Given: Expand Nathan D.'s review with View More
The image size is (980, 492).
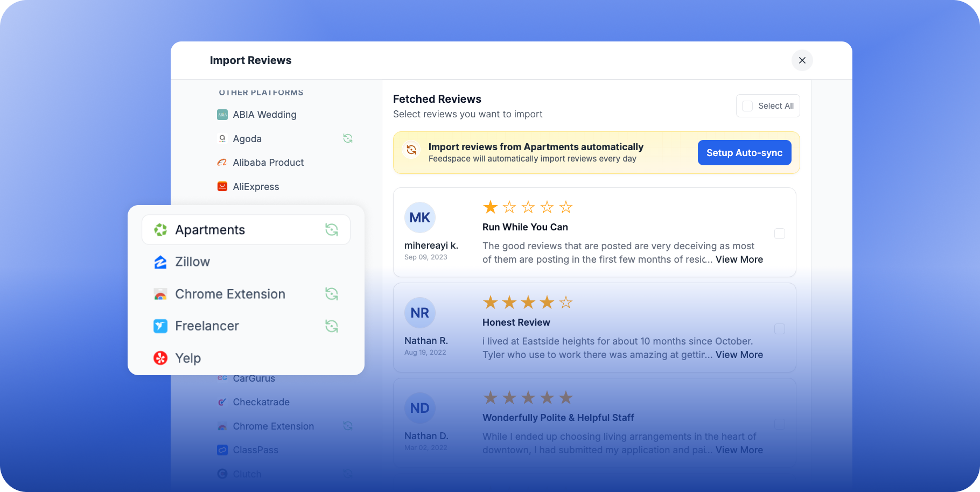Looking at the screenshot, I should [x=739, y=449].
